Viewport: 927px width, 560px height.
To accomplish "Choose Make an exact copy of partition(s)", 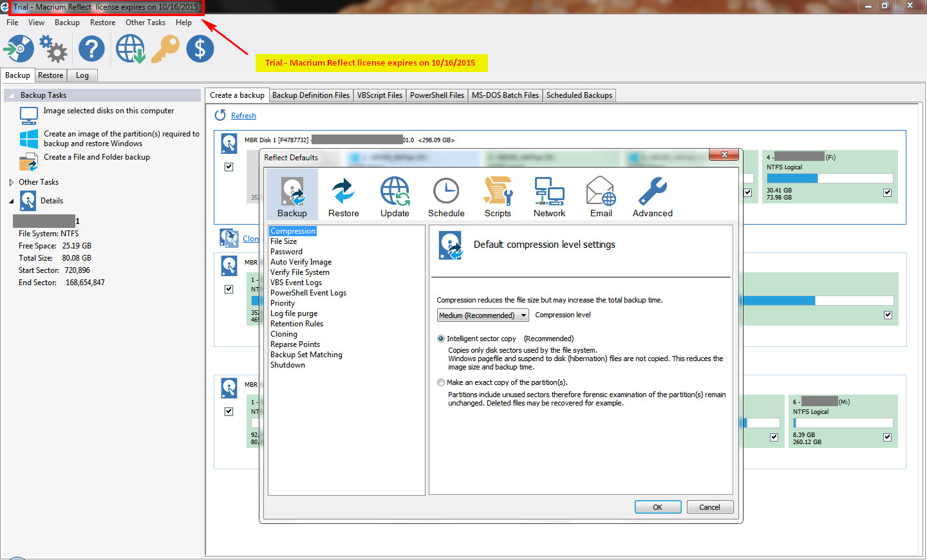I will (x=441, y=382).
